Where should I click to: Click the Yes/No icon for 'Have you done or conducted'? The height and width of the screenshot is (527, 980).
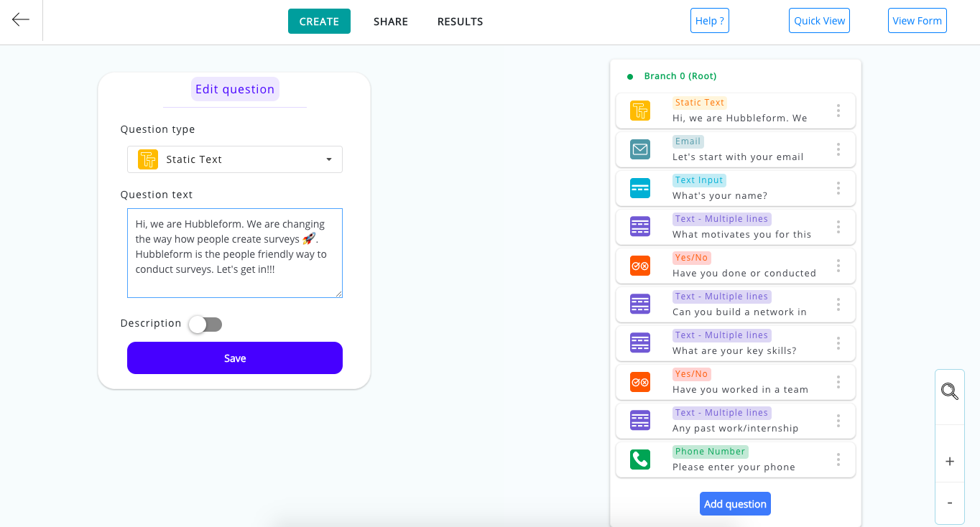[x=640, y=266]
